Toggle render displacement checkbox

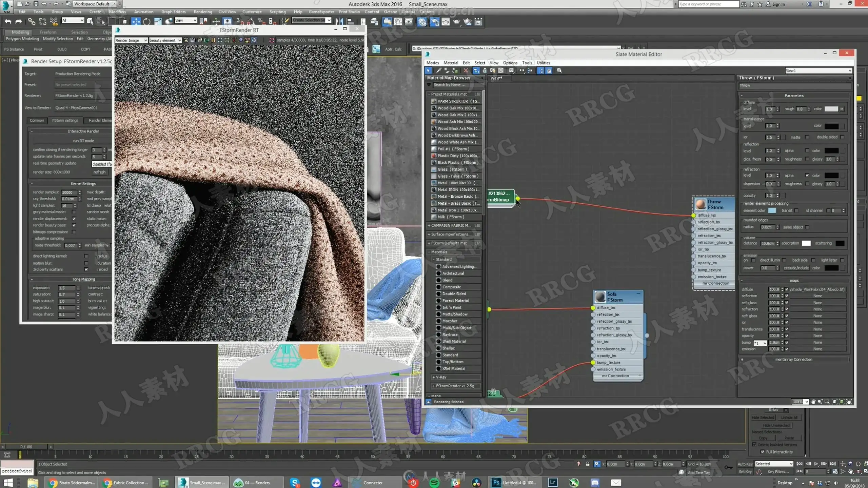(74, 219)
